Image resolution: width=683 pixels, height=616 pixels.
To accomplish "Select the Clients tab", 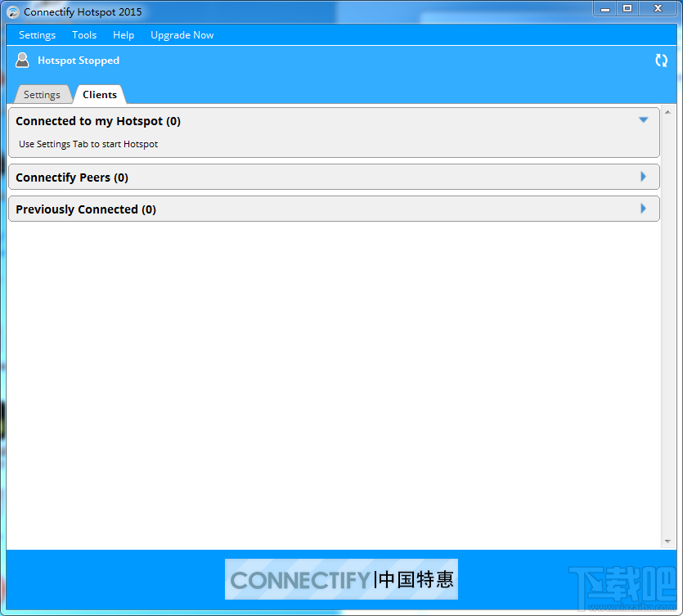I will coord(100,95).
